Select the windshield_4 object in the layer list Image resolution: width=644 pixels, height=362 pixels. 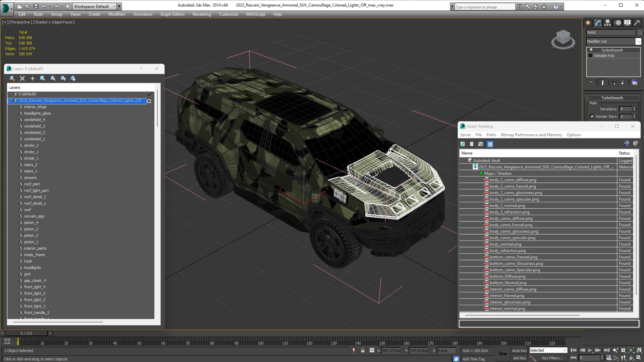pyautogui.click(x=35, y=120)
